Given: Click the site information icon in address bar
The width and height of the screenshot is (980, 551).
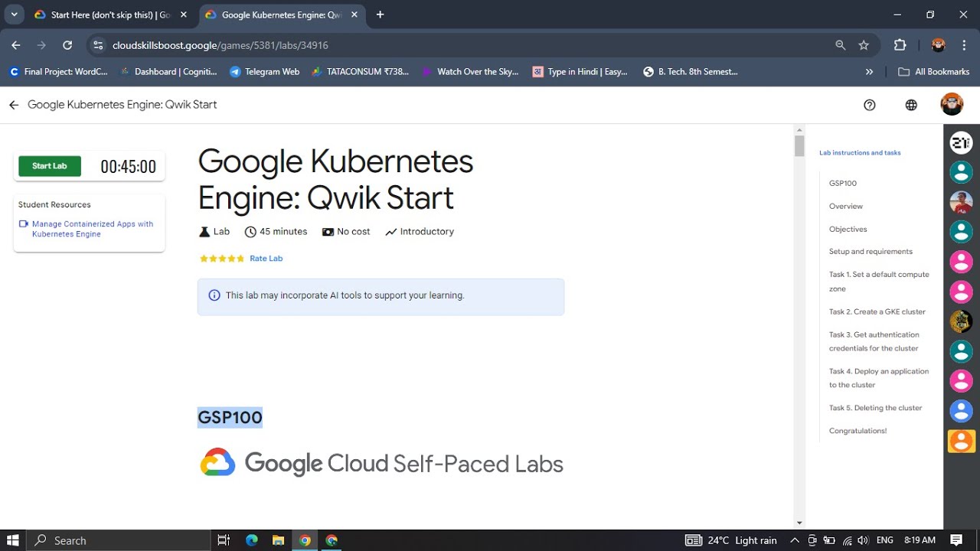Looking at the screenshot, I should point(97,45).
